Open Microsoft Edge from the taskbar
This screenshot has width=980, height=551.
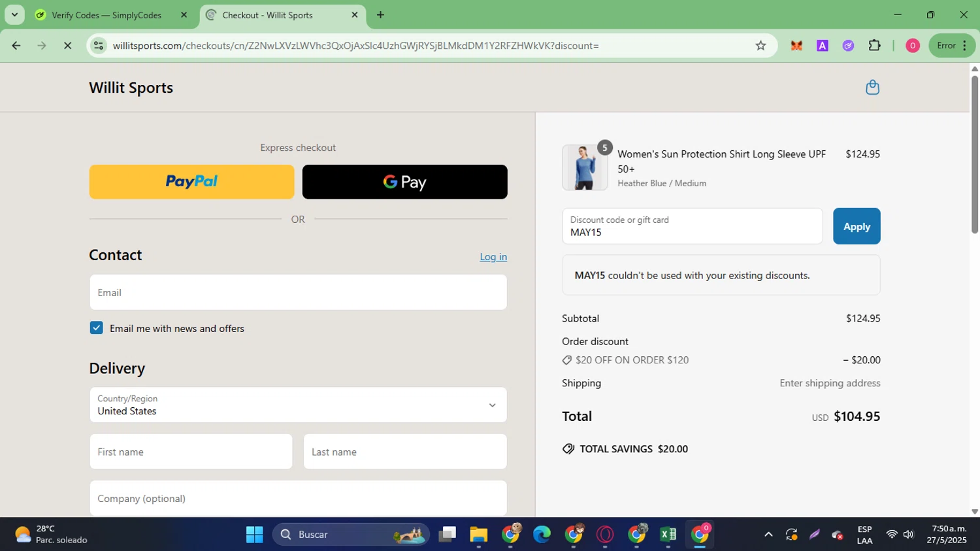(542, 535)
